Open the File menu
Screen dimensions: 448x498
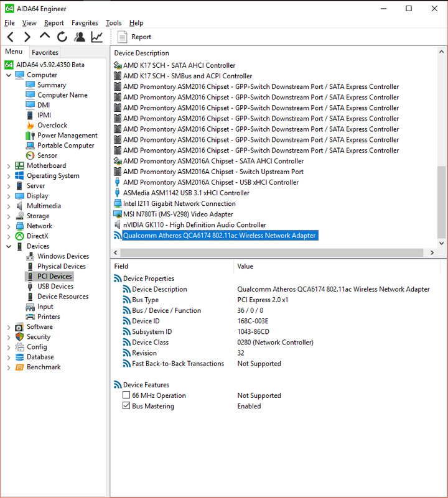point(9,23)
